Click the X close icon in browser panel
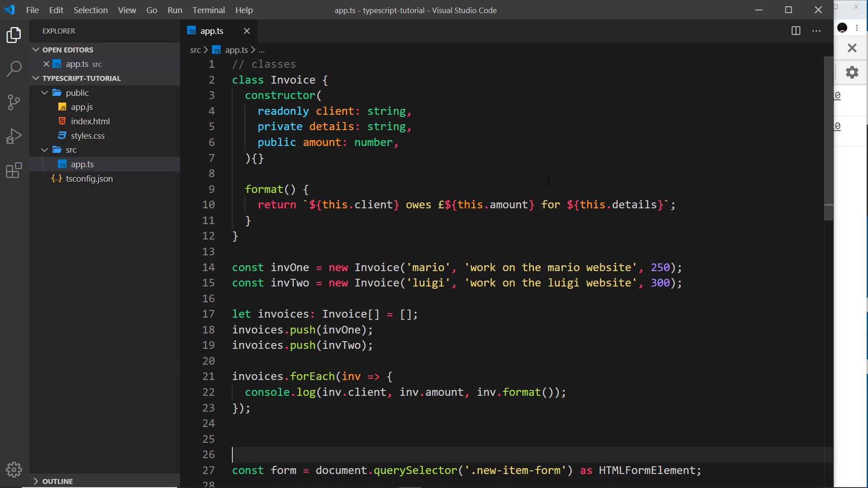 pos(852,48)
